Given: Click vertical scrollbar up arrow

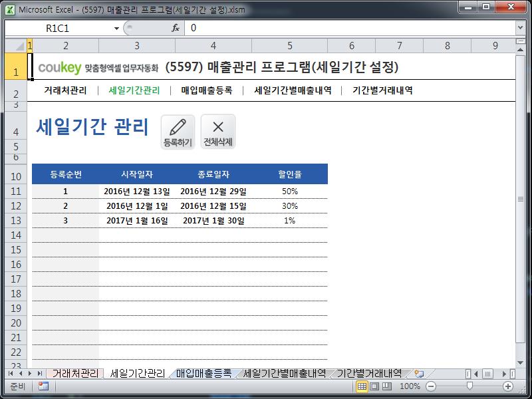Looking at the screenshot, I should pos(520,50).
